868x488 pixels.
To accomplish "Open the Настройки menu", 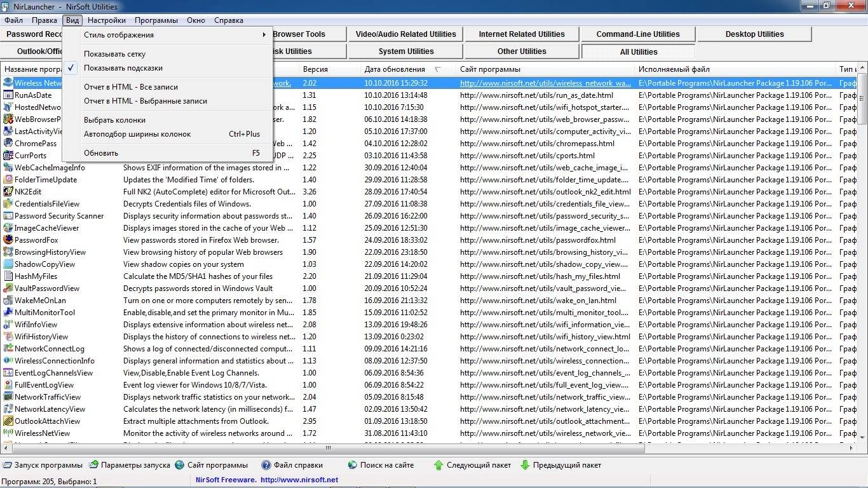I will tap(107, 20).
